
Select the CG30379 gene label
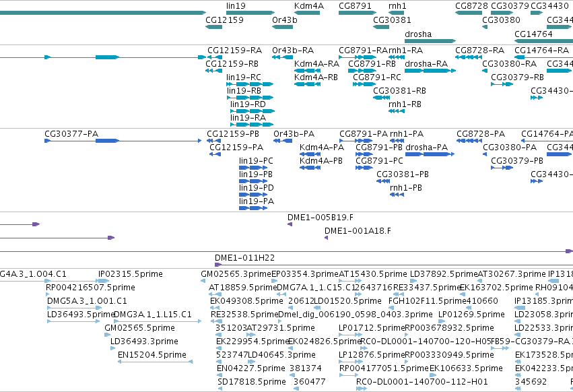(x=510, y=6)
